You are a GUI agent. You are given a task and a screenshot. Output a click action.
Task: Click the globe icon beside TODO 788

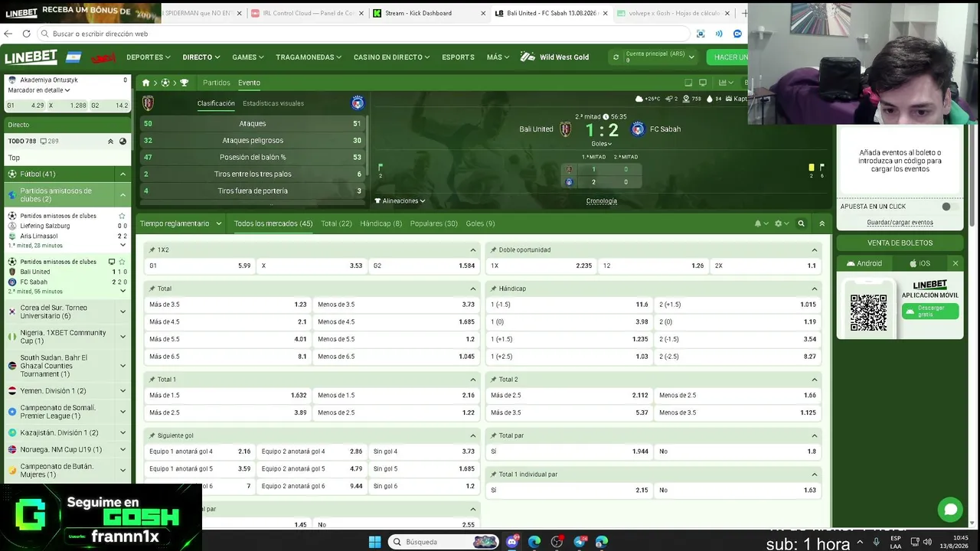pyautogui.click(x=122, y=142)
